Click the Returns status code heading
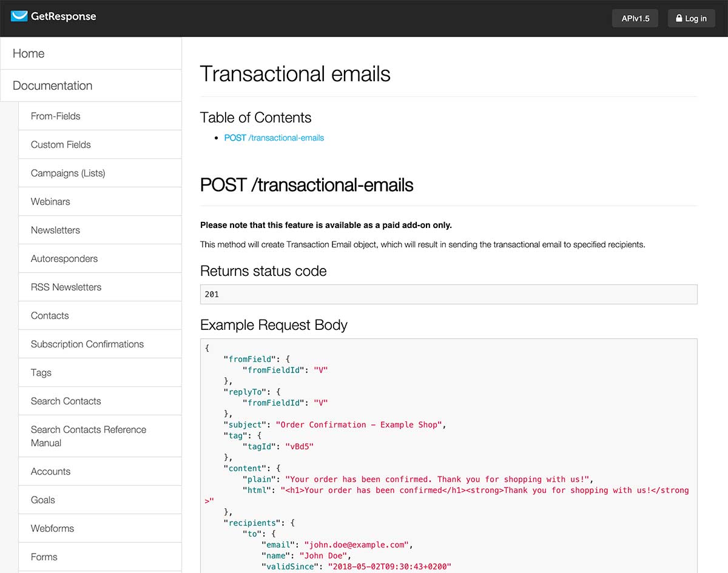 [263, 271]
